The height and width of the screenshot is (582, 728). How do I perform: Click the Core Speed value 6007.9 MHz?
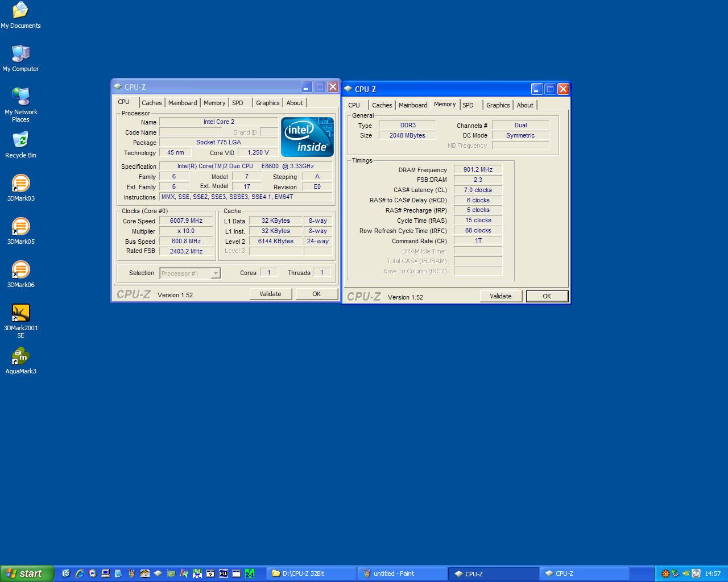click(186, 221)
